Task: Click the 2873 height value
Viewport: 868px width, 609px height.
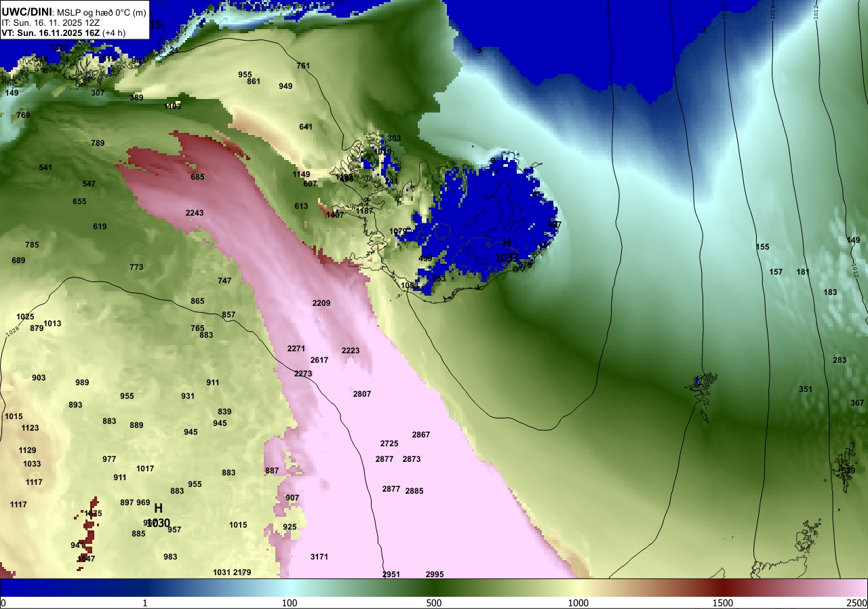Action: [x=412, y=459]
